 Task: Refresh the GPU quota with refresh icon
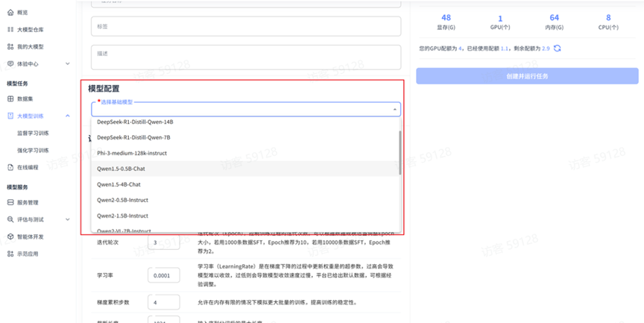pos(557,48)
